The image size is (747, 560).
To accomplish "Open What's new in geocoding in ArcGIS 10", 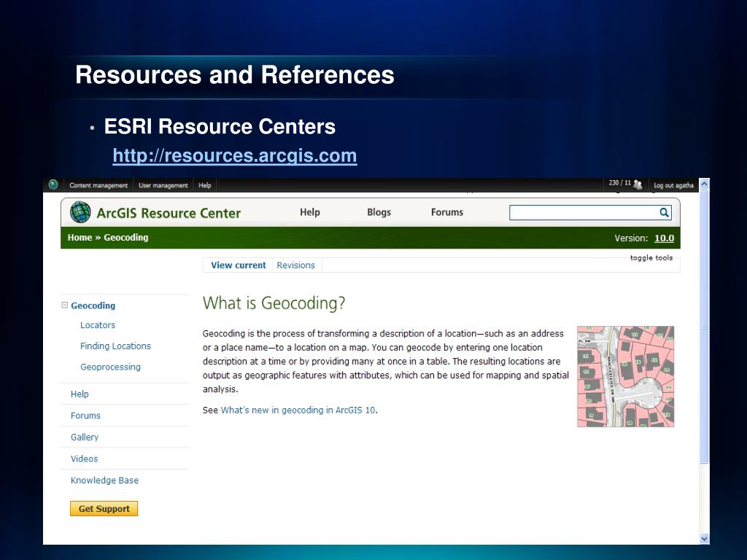I will point(298,410).
